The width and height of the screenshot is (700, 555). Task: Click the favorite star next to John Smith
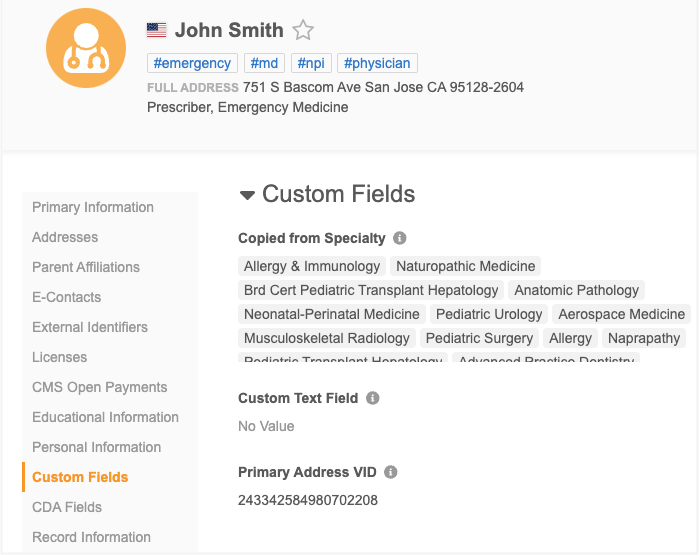coord(303,30)
